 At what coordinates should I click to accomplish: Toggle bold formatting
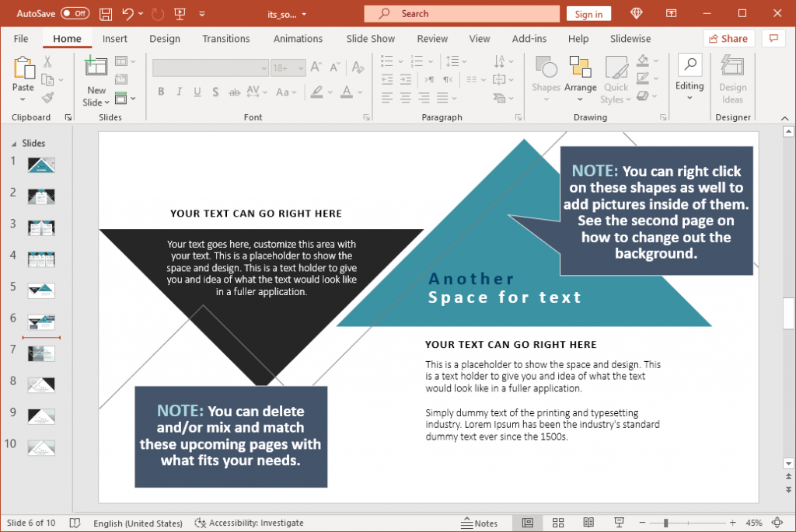(161, 92)
